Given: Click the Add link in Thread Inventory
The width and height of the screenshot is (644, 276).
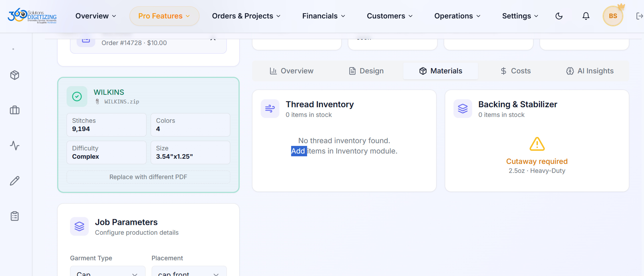Looking at the screenshot, I should (298, 151).
